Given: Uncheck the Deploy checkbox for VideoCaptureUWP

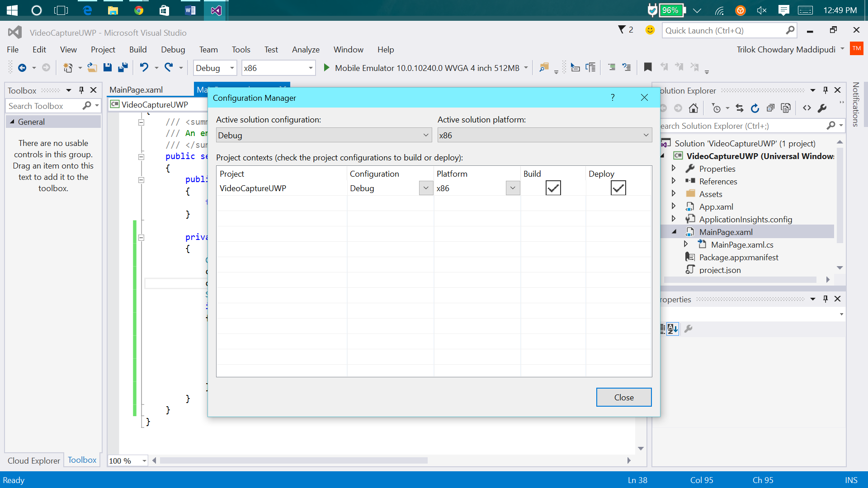Looking at the screenshot, I should [618, 188].
